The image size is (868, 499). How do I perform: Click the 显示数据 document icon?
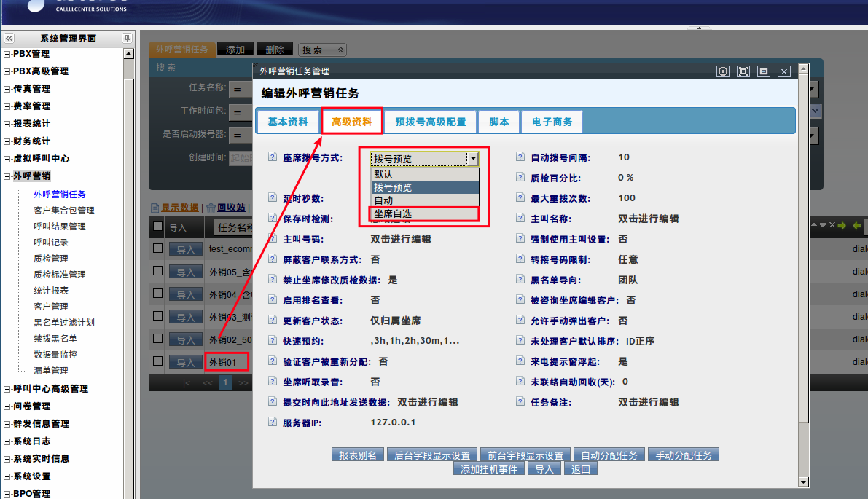155,208
